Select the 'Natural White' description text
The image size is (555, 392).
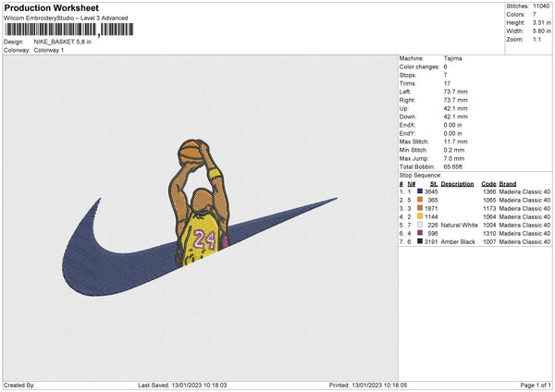pyautogui.click(x=460, y=225)
